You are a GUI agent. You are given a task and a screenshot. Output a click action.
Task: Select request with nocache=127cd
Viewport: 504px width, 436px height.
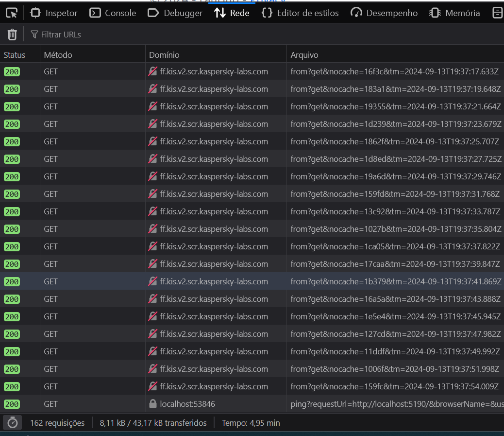point(252,334)
